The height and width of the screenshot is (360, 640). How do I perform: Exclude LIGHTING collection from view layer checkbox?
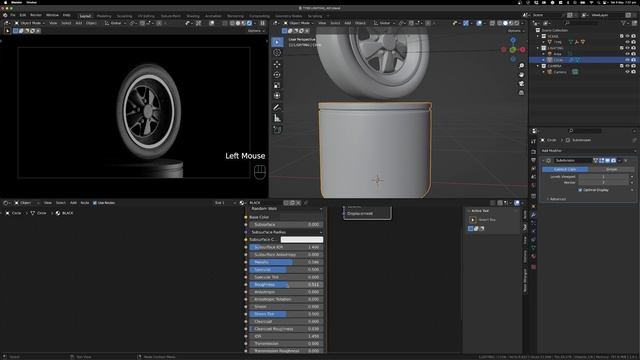click(621, 48)
